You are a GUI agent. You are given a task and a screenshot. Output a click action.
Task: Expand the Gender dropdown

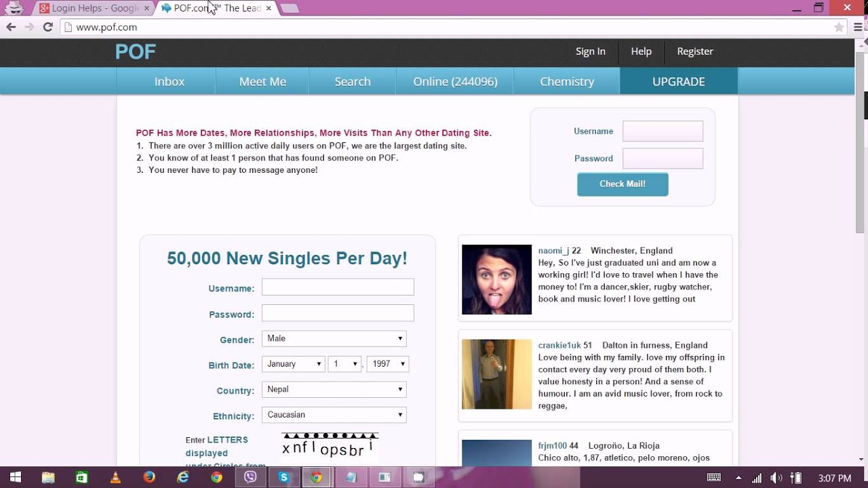(334, 339)
